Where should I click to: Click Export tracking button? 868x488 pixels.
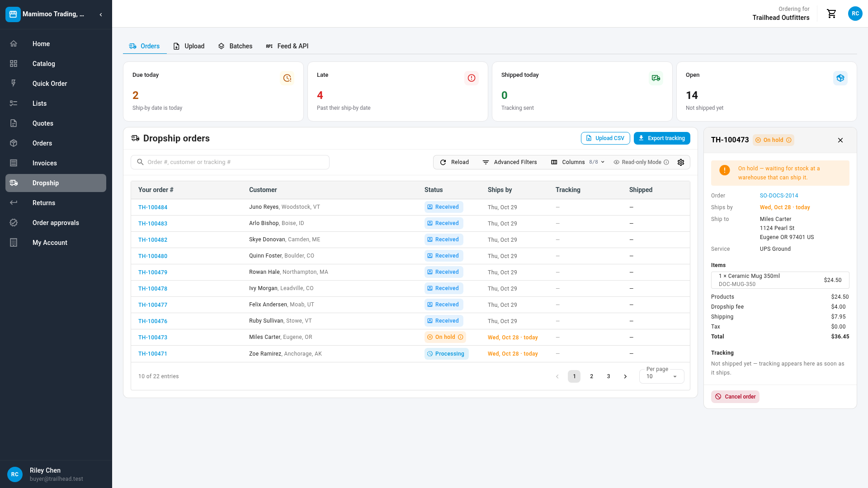(662, 138)
